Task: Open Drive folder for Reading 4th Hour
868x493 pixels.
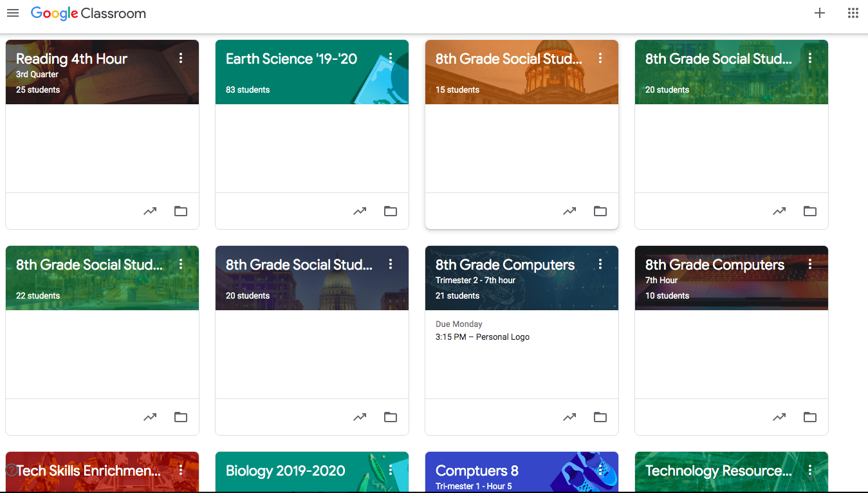Action: tap(181, 211)
